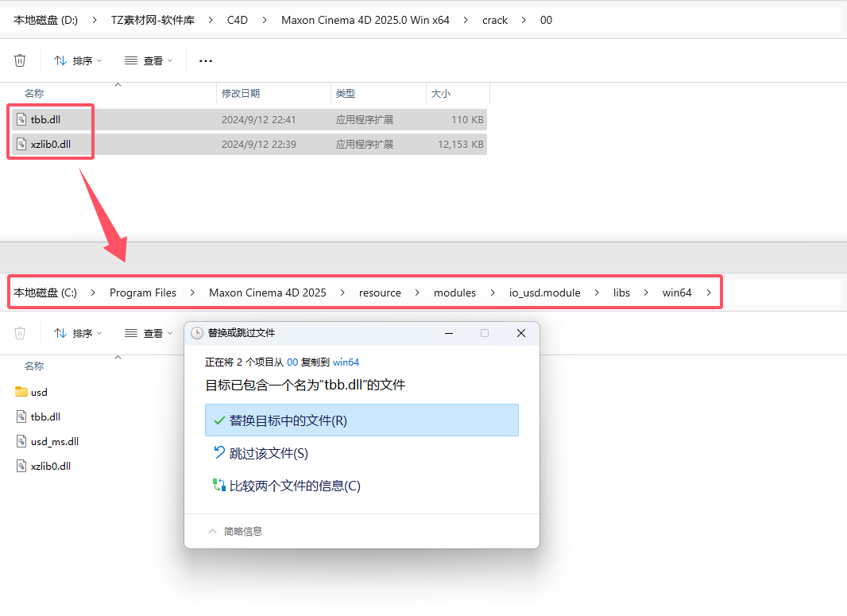
Task: Click the 2024/9/12 22:39 date cell
Action: click(x=259, y=145)
